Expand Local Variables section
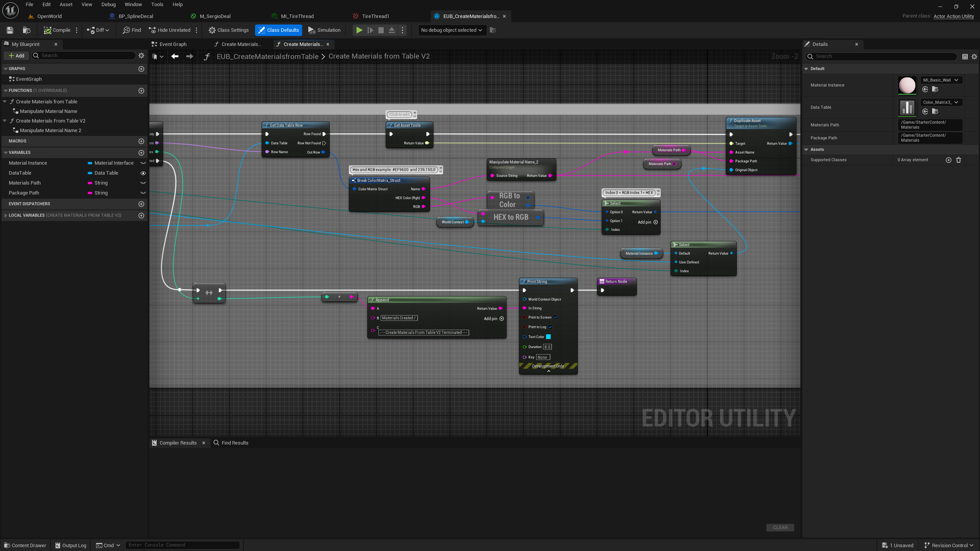Viewport: 980px width, 551px height. (5, 215)
